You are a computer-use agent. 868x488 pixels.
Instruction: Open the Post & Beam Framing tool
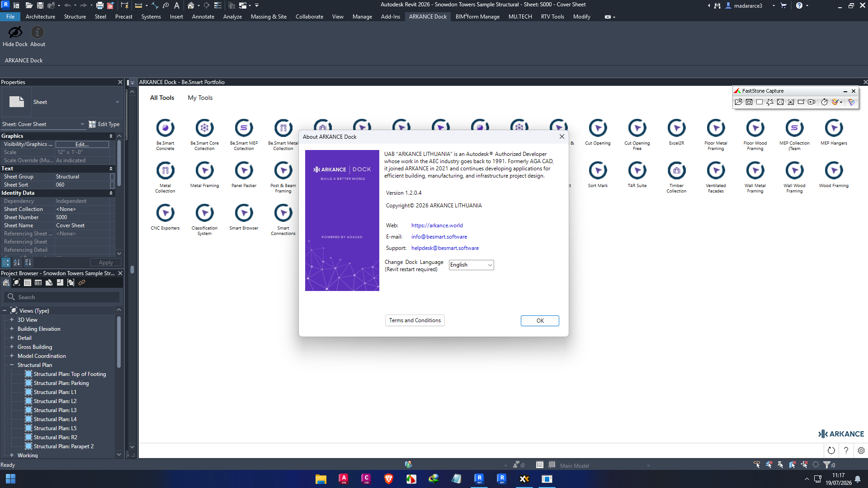pyautogui.click(x=283, y=177)
